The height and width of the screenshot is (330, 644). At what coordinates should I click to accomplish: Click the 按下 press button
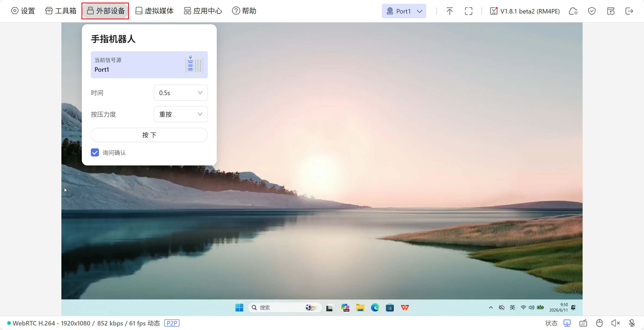click(149, 135)
